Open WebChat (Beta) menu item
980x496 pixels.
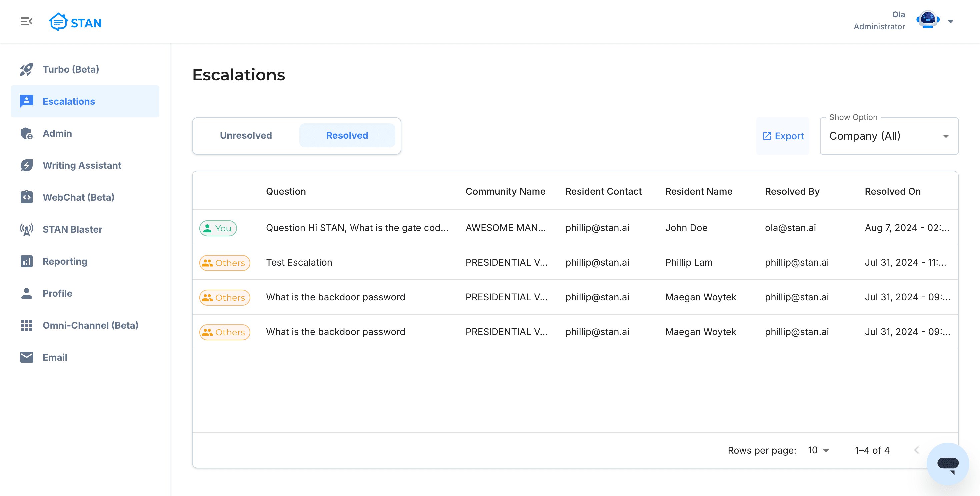(85, 197)
